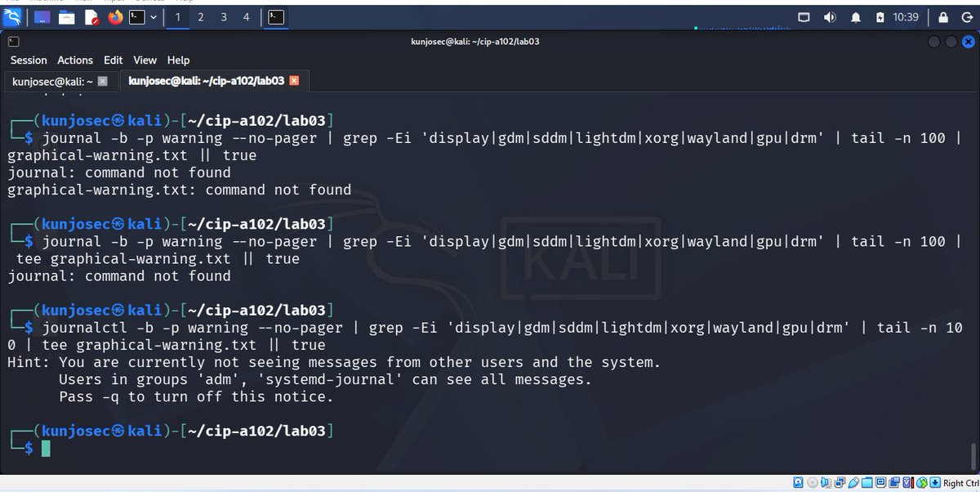Image resolution: width=980 pixels, height=492 pixels.
Task: Click the VirtualBox network status icon
Action: (x=840, y=483)
